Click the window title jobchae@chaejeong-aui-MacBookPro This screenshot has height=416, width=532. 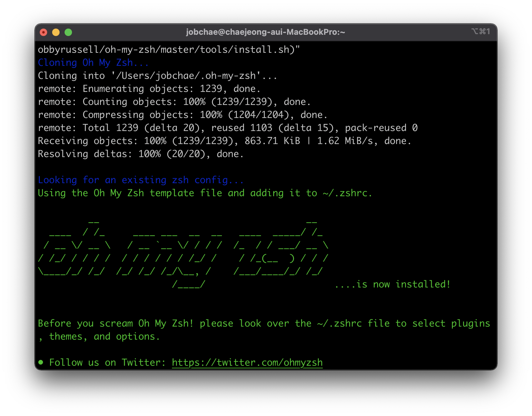[265, 32]
